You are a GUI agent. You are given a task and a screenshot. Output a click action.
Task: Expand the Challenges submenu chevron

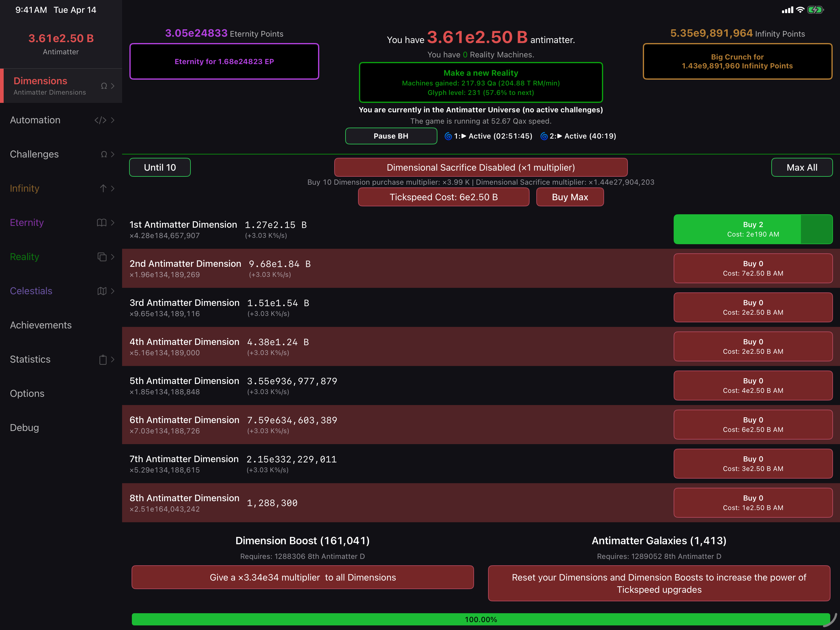pyautogui.click(x=112, y=154)
